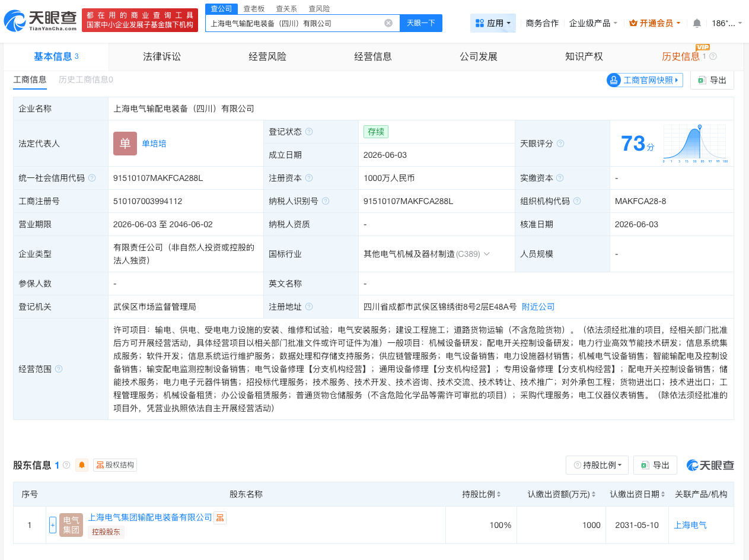Show help for 注册地址
This screenshot has width=749, height=560.
[309, 307]
